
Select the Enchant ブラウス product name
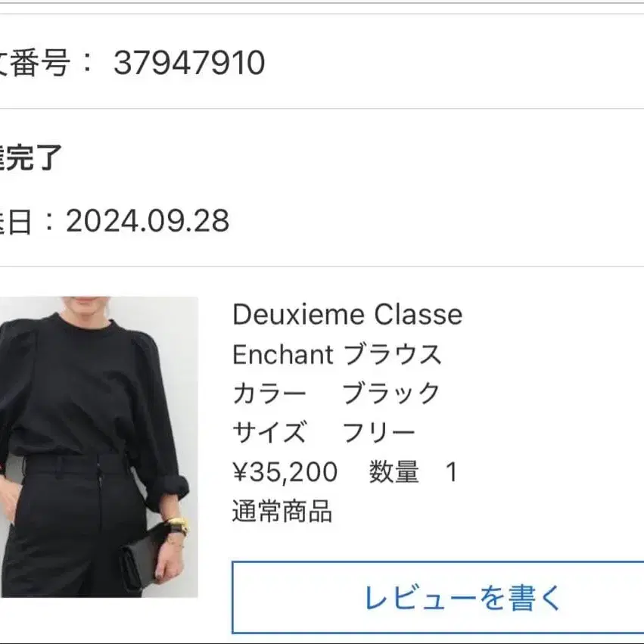(x=337, y=354)
